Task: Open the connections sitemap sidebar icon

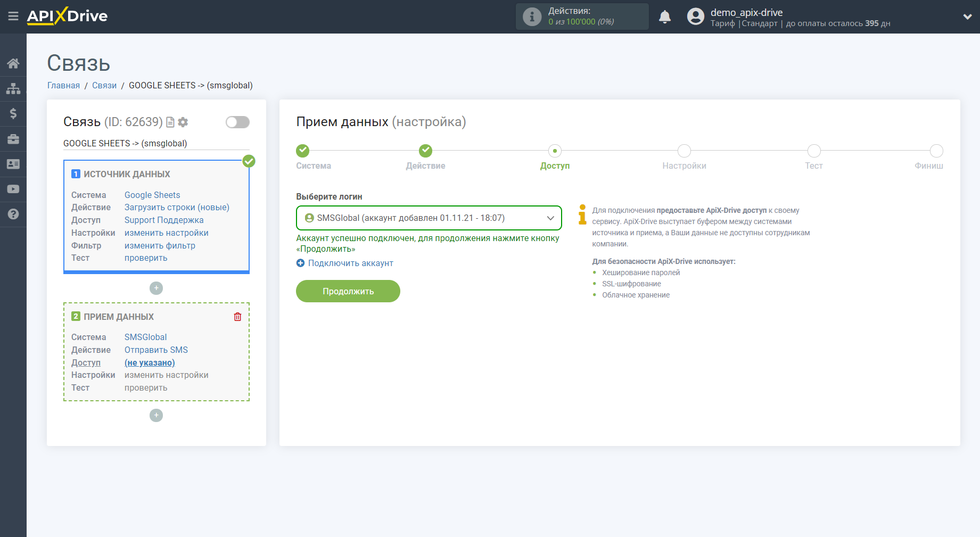Action: (x=13, y=88)
